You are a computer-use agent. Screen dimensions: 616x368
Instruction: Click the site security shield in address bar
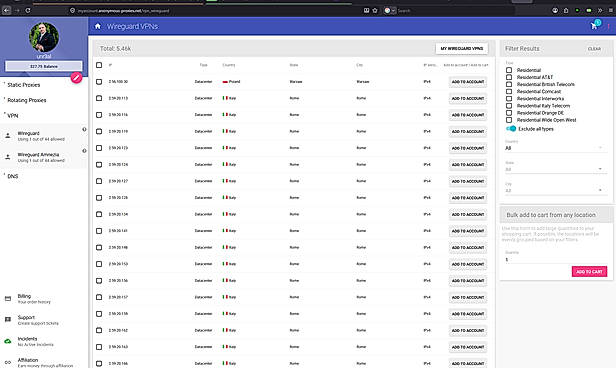72,11
